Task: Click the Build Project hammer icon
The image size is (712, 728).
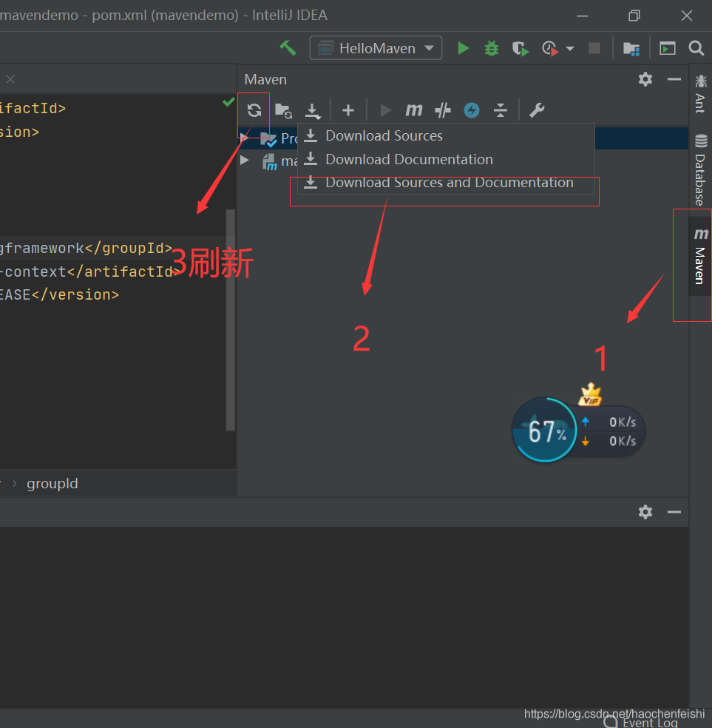Action: pos(288,48)
